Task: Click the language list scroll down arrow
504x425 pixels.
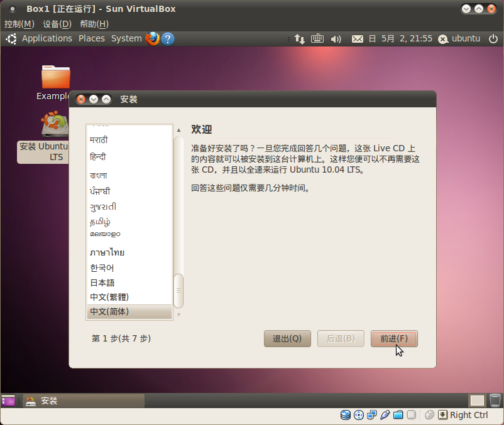Action: [x=178, y=315]
